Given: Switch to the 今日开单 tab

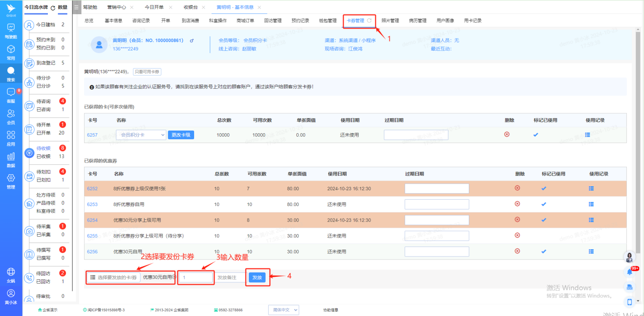Looking at the screenshot, I should tap(154, 7).
